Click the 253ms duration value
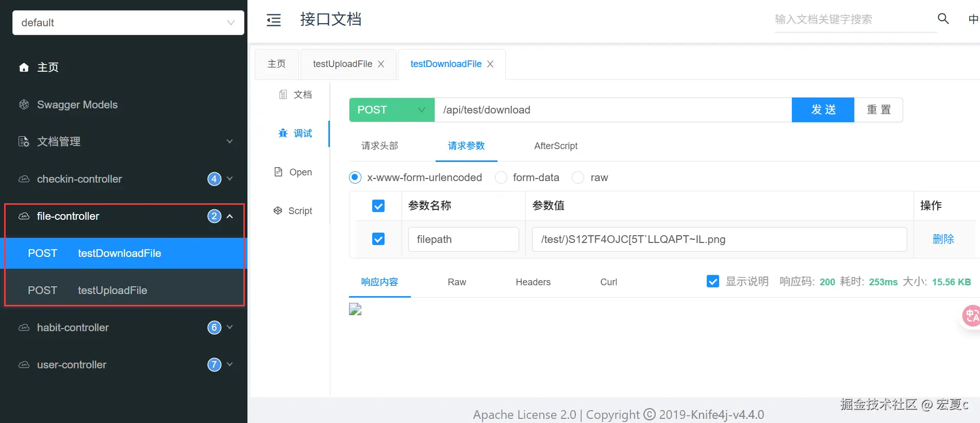 pyautogui.click(x=884, y=282)
